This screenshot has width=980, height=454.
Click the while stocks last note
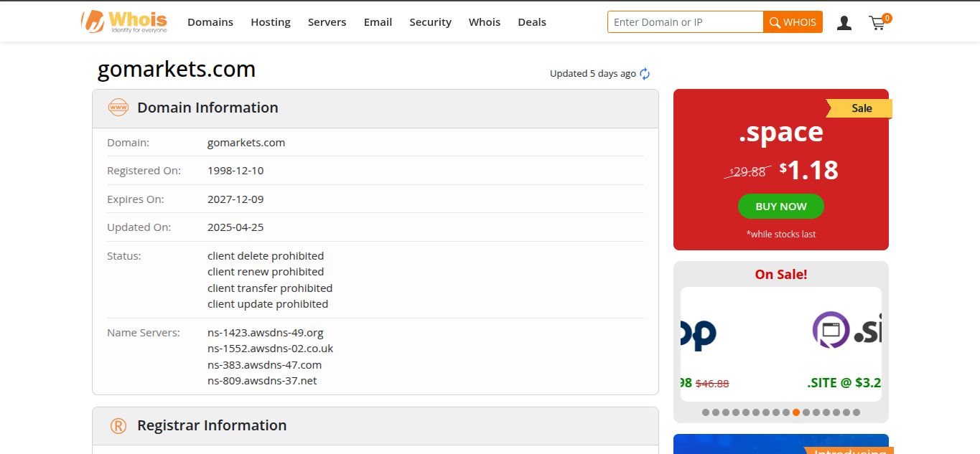(781, 235)
